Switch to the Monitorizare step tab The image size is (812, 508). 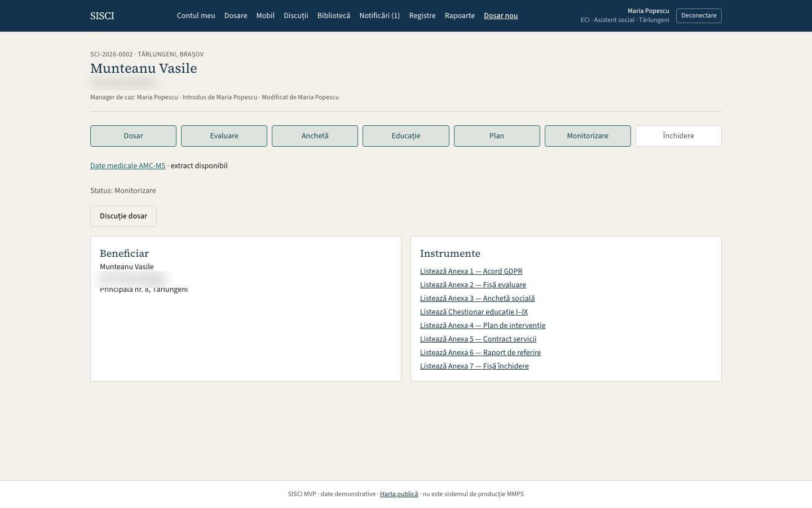coord(588,136)
